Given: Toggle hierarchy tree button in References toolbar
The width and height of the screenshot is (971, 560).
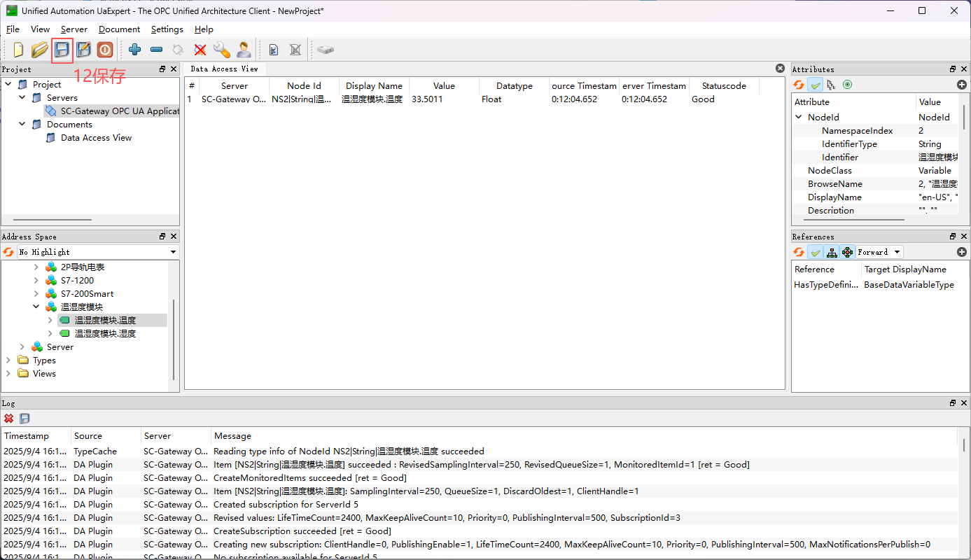Looking at the screenshot, I should coord(832,252).
